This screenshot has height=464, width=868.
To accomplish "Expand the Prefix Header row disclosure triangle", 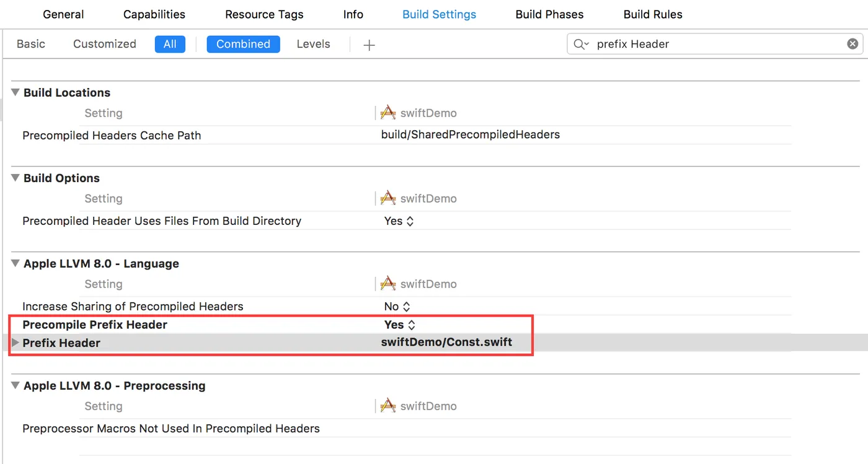I will [x=15, y=343].
